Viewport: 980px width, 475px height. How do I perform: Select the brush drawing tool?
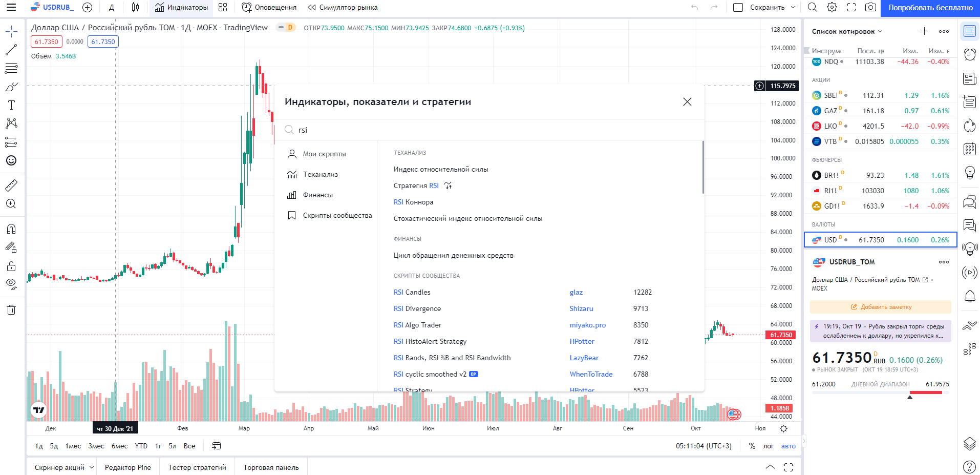pyautogui.click(x=11, y=87)
